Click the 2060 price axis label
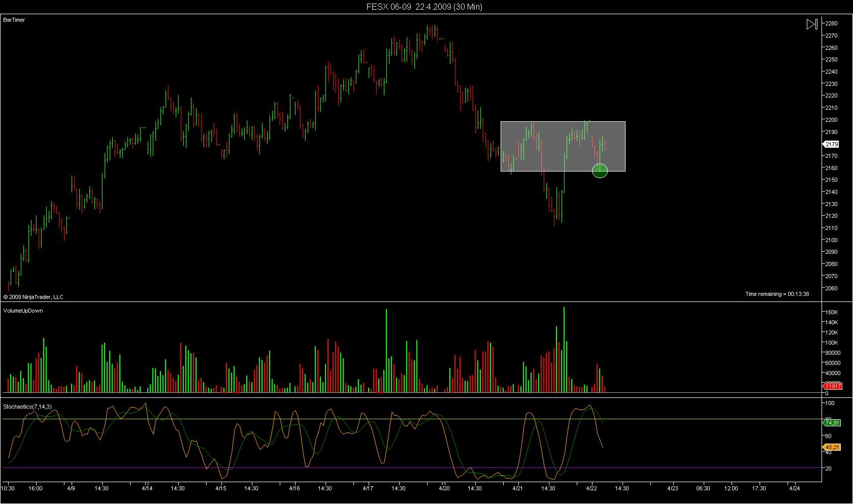 point(831,288)
